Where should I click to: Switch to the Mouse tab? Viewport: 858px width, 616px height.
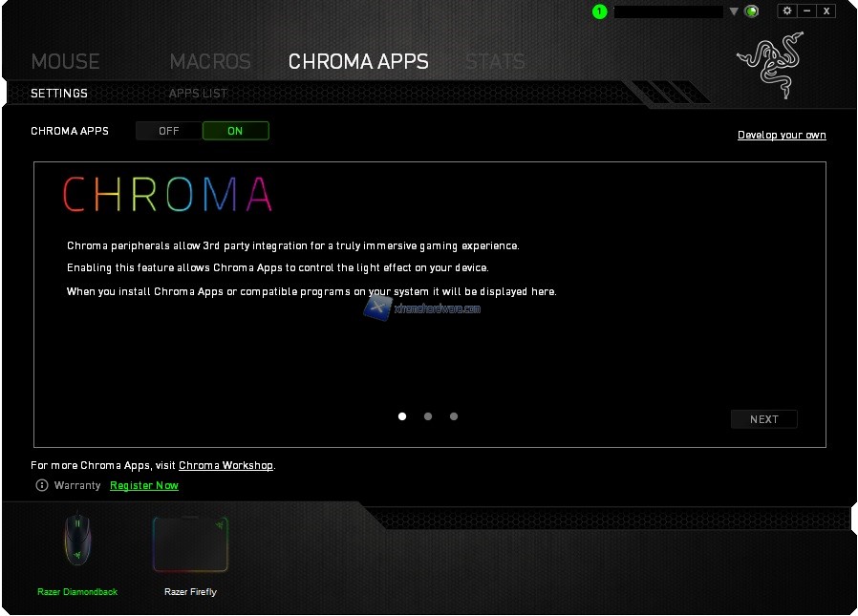tap(66, 61)
